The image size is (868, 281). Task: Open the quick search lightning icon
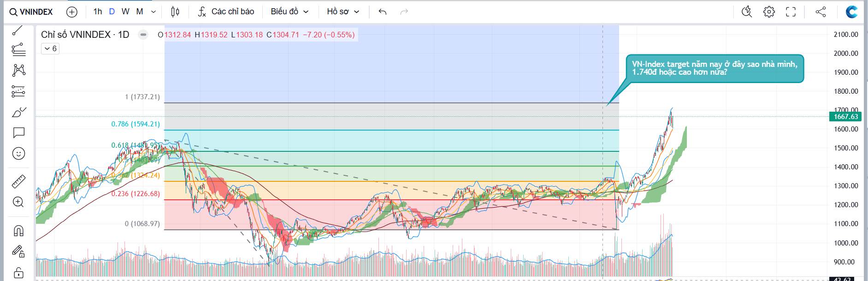pyautogui.click(x=747, y=12)
